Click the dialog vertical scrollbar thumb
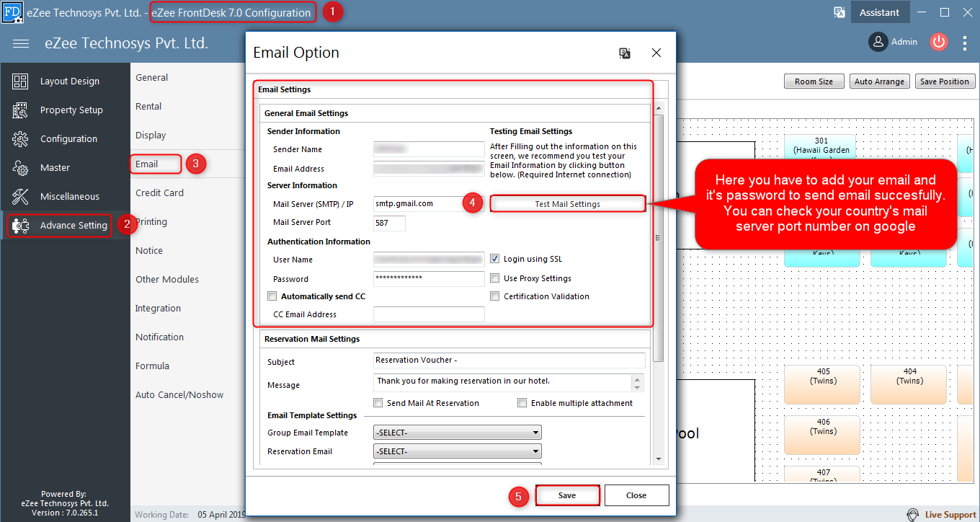 pos(659,238)
